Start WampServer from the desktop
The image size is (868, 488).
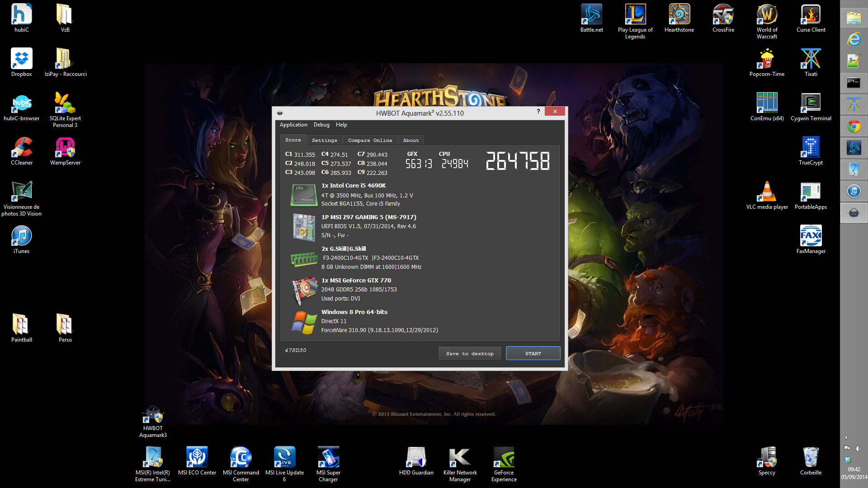pos(65,151)
